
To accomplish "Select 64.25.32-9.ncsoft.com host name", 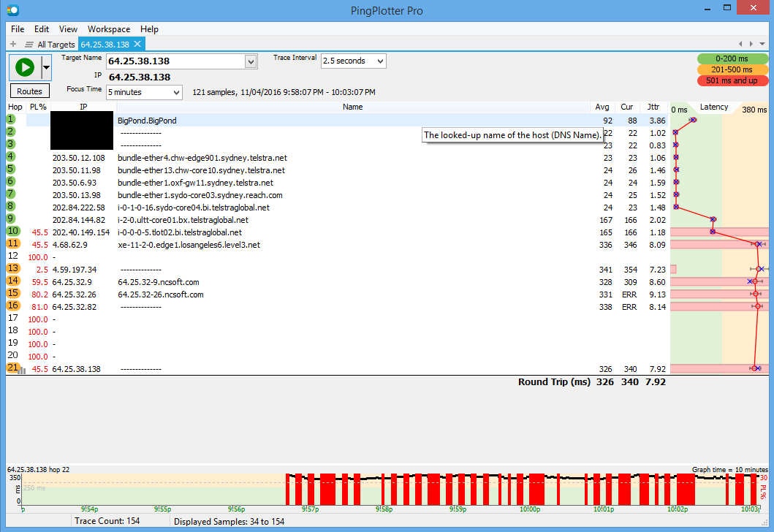I will pos(159,282).
